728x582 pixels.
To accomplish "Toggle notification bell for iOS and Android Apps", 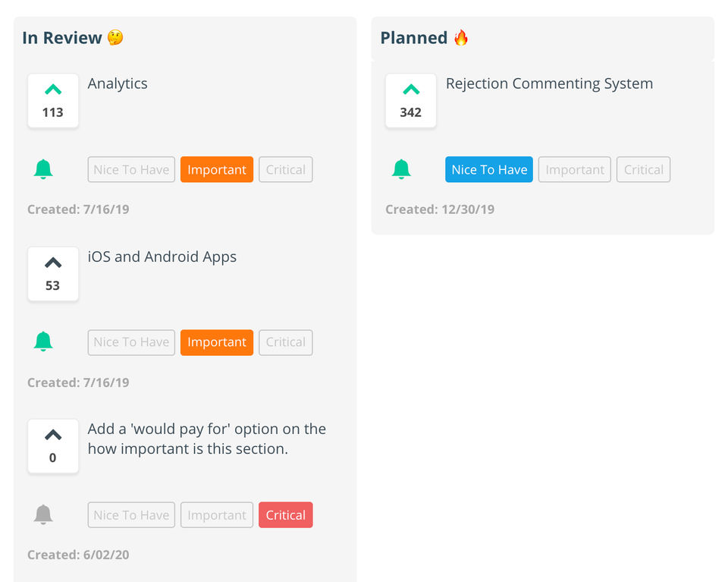I will tap(43, 342).
